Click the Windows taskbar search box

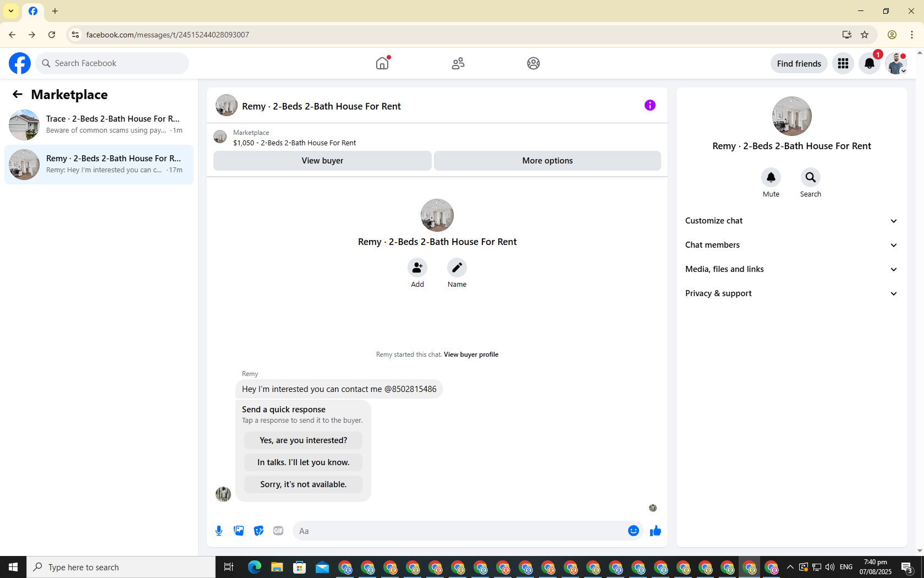[121, 567]
